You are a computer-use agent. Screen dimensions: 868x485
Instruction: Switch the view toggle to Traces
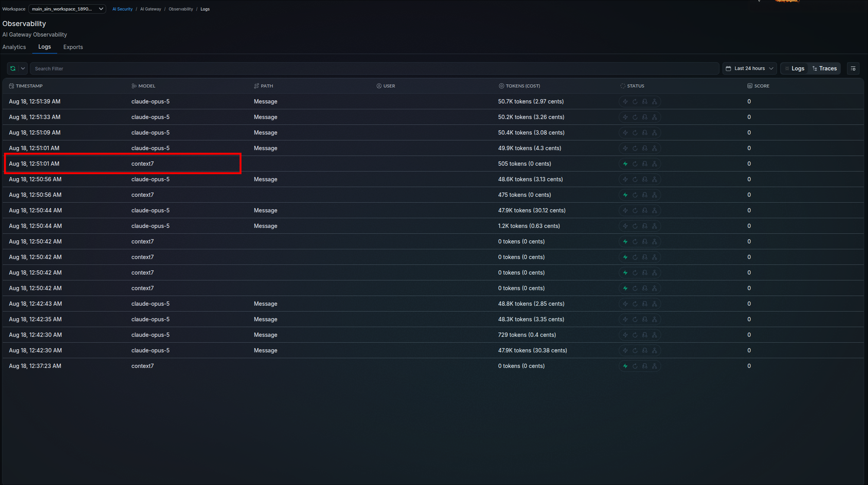click(824, 69)
